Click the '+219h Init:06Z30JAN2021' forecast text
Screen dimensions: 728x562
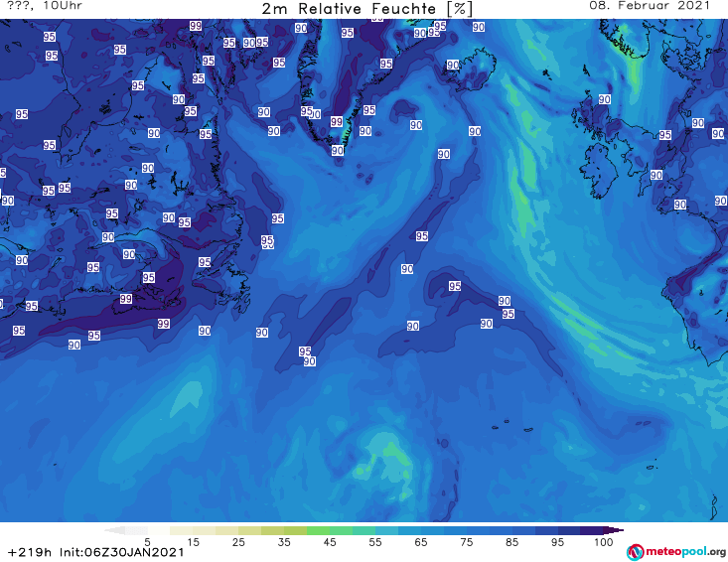[96, 552]
